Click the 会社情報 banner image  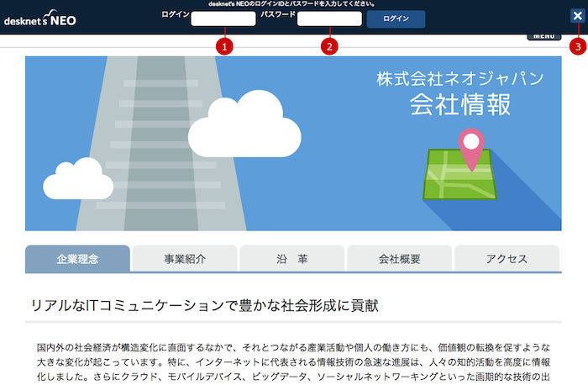[x=293, y=144]
